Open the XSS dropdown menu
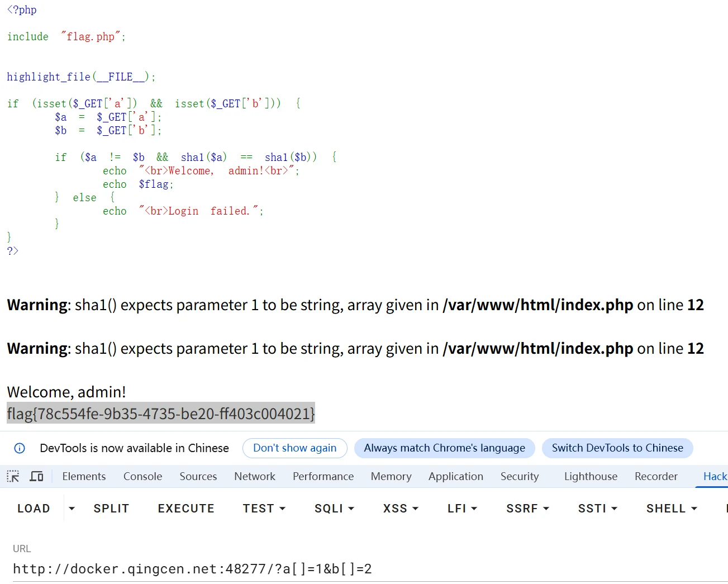728x584 pixels. (401, 509)
